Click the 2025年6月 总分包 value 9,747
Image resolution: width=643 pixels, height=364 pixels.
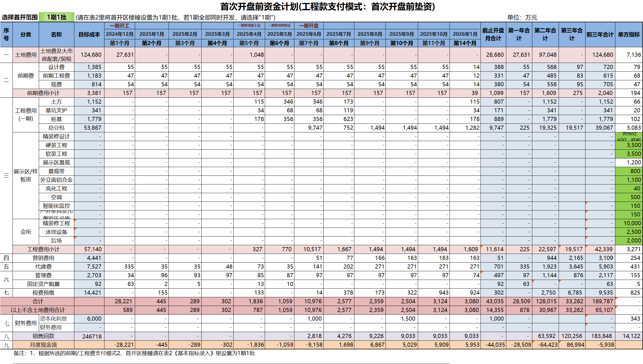(309, 128)
